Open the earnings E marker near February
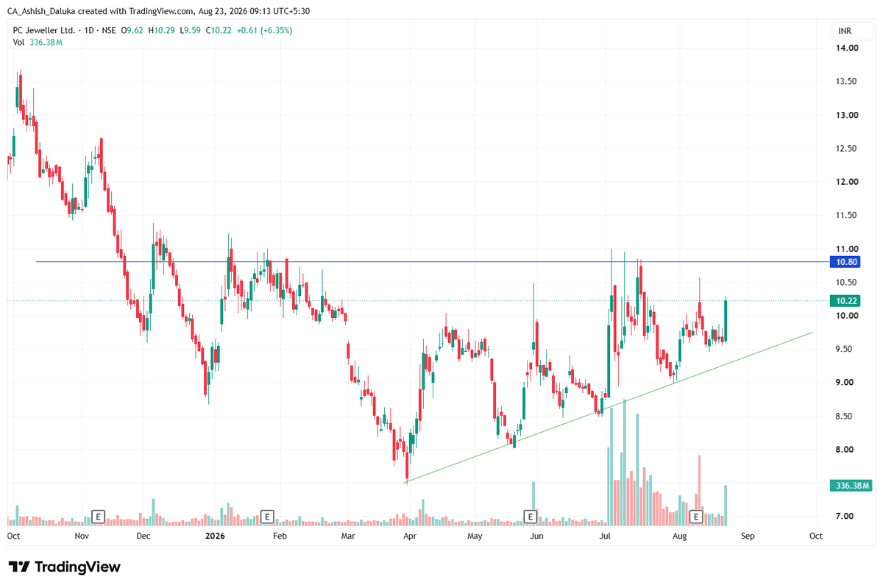The image size is (883, 588). tap(267, 516)
